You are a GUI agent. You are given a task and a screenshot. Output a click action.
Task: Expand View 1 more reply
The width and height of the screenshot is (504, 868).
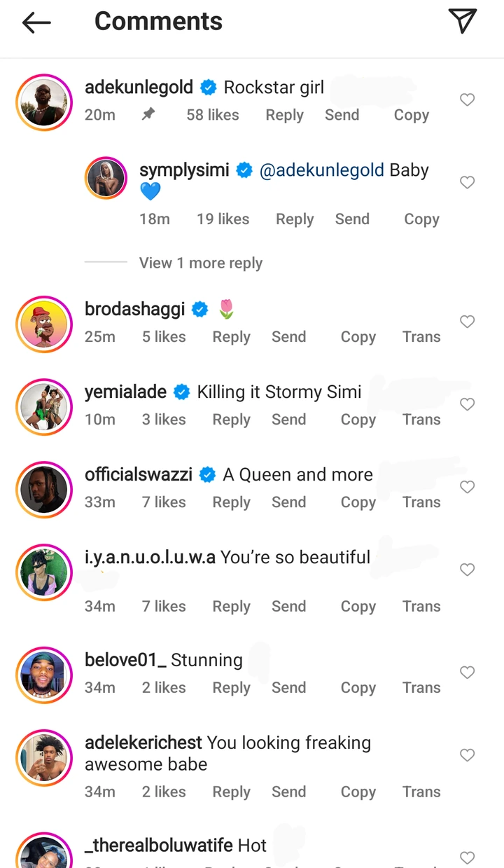(x=201, y=263)
